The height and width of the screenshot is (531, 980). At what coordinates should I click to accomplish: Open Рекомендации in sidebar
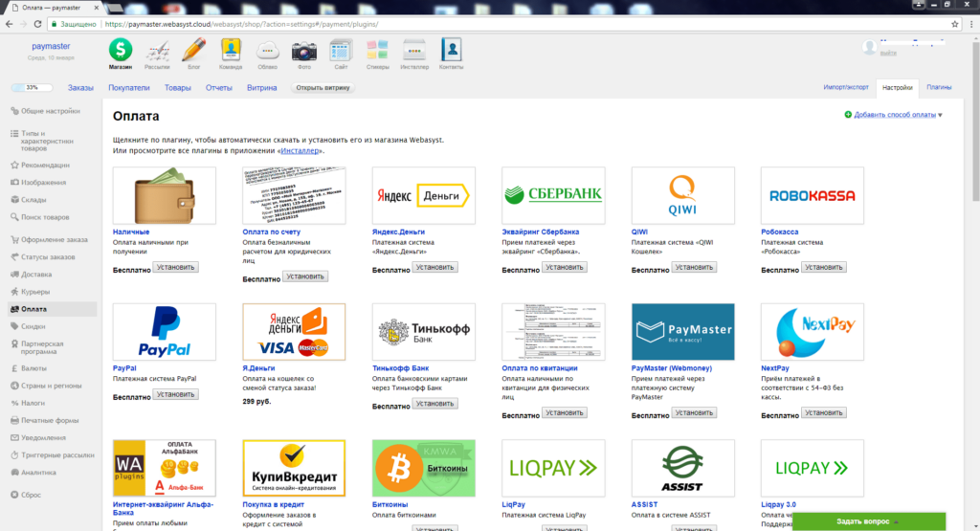pyautogui.click(x=45, y=165)
